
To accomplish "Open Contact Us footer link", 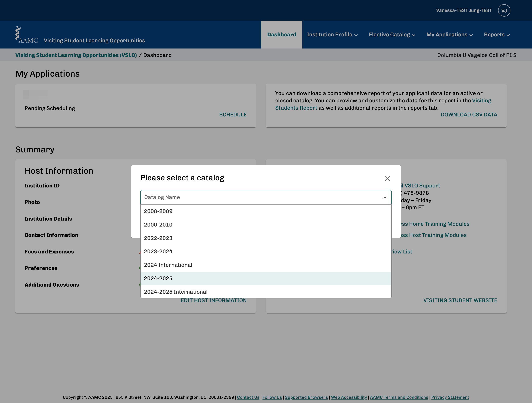I will (248, 397).
